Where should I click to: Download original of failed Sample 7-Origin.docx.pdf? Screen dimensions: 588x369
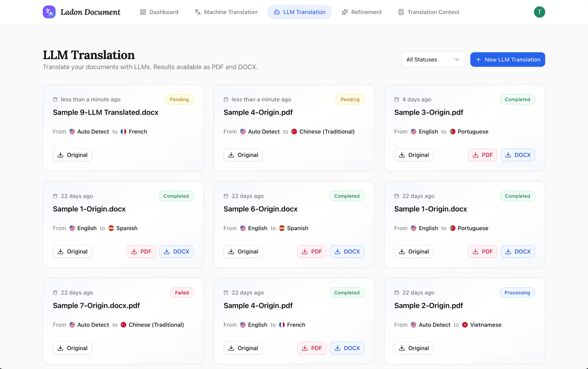[72, 348]
